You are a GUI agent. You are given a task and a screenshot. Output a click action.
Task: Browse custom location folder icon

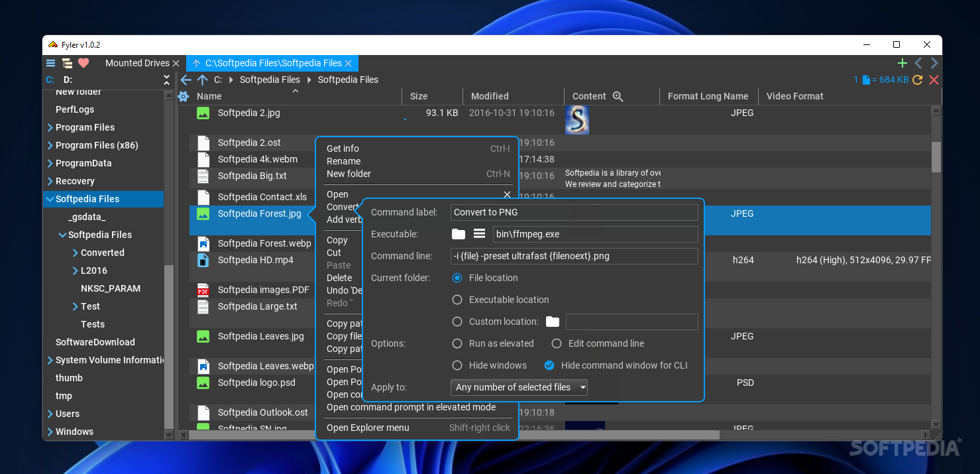(x=553, y=322)
